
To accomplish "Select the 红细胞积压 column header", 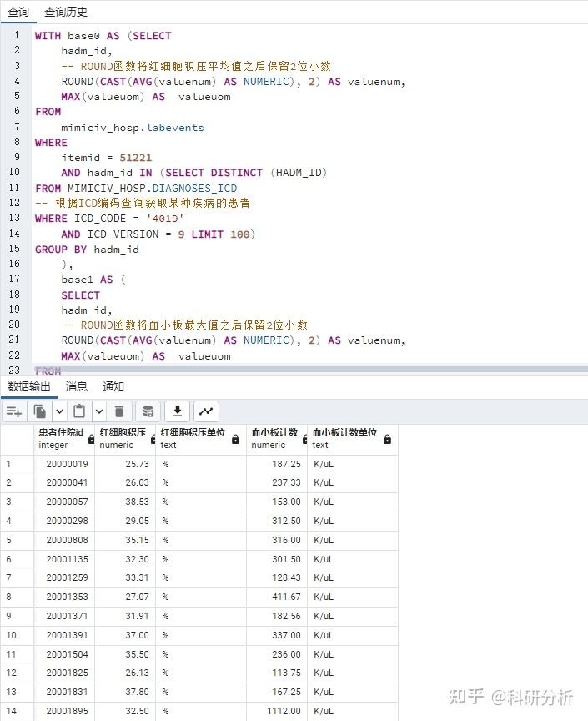I will (125, 440).
